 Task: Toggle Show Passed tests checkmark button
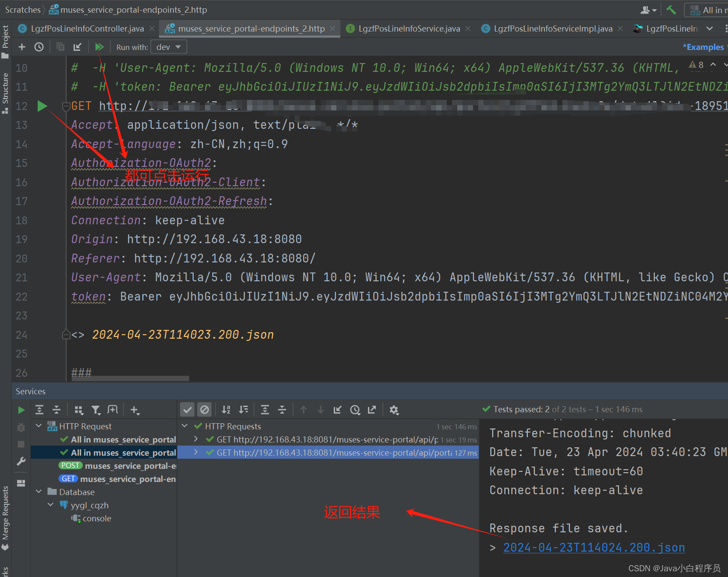pos(187,410)
